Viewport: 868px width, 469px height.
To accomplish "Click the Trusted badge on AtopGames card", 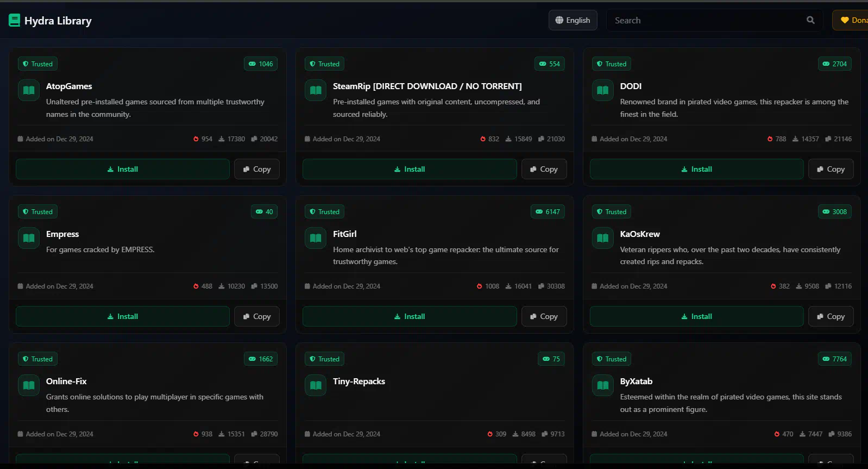I will pos(37,64).
